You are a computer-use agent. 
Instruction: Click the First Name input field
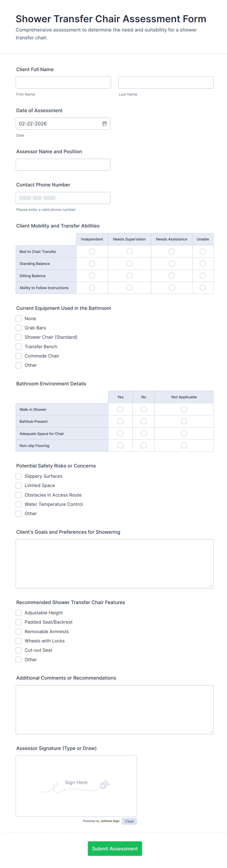click(63, 83)
